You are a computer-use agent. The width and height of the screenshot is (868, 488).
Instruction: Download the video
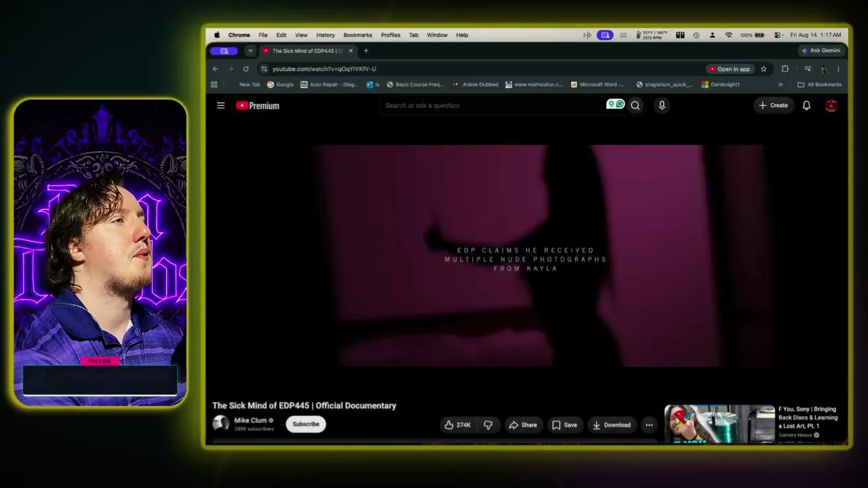[x=612, y=425]
